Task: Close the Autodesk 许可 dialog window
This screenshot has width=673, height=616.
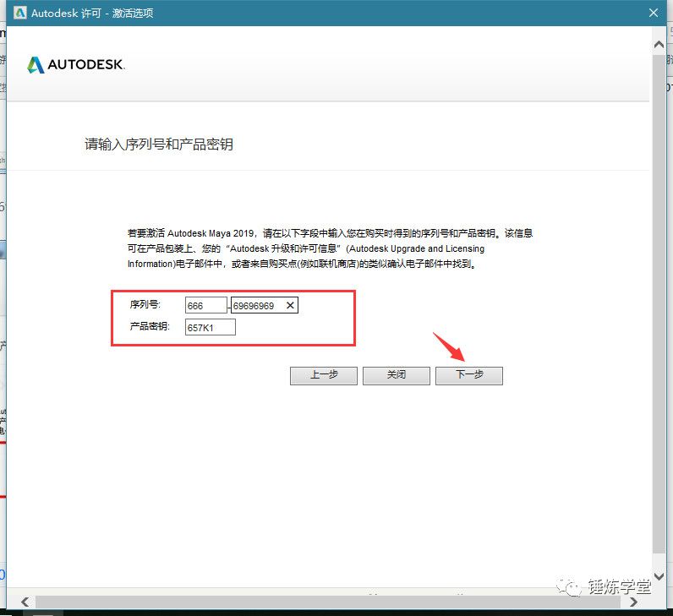Action: click(x=653, y=14)
